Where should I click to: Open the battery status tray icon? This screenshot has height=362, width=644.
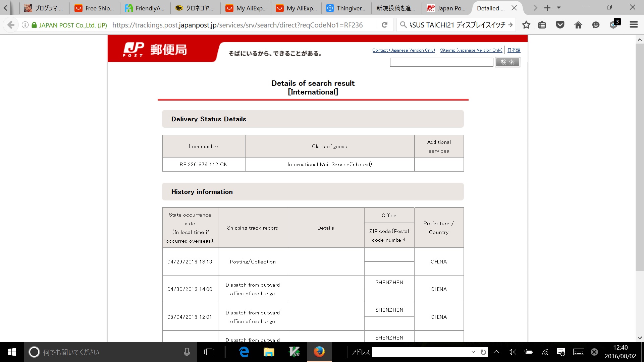coord(529,352)
